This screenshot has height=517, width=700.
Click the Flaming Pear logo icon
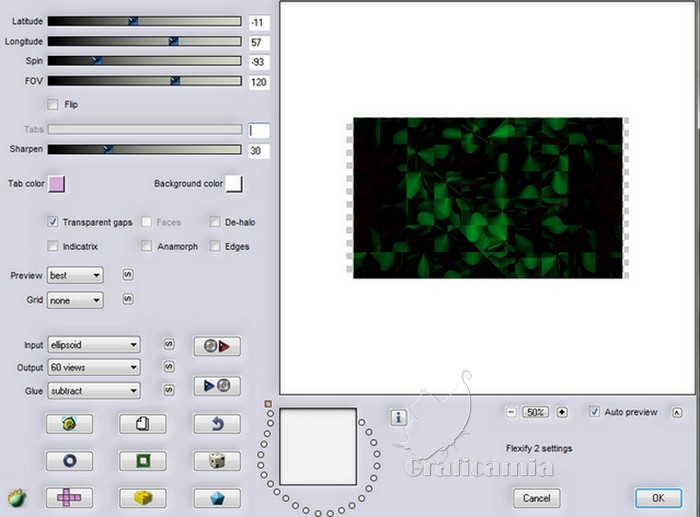tap(17, 498)
